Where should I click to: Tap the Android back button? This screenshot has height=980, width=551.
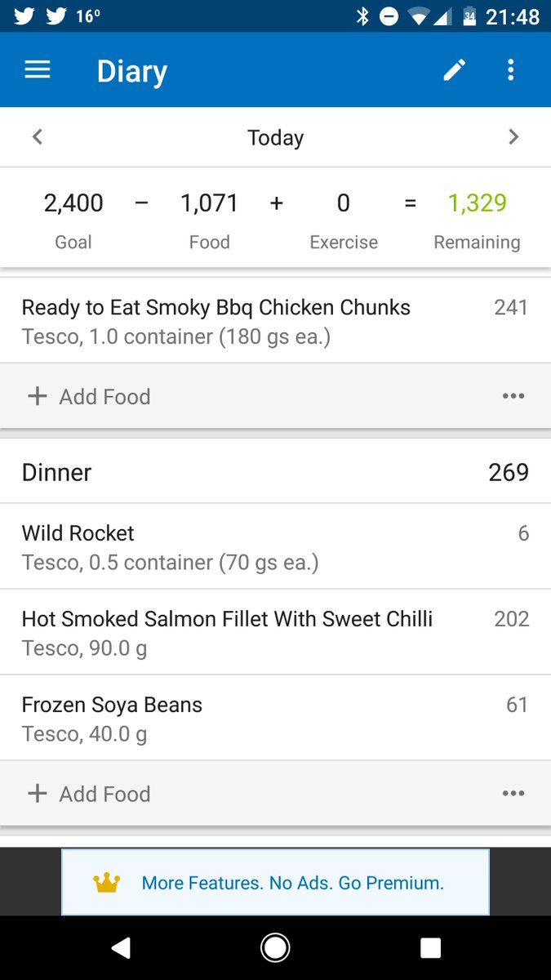tap(121, 947)
